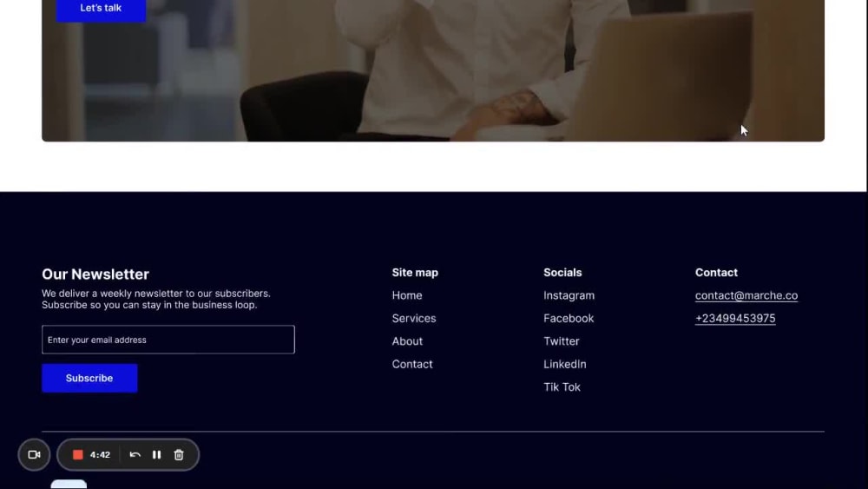
Task: Click the Socials column heading
Action: pos(562,273)
